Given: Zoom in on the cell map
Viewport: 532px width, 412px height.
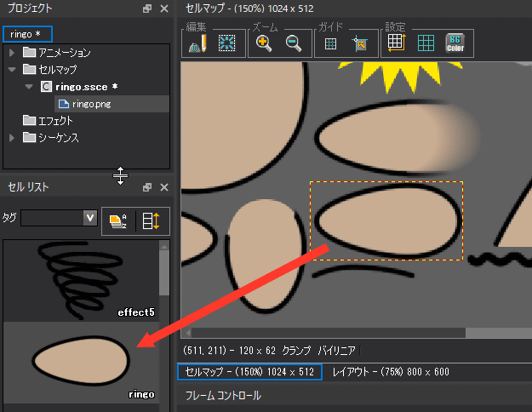Looking at the screenshot, I should coord(264,43).
